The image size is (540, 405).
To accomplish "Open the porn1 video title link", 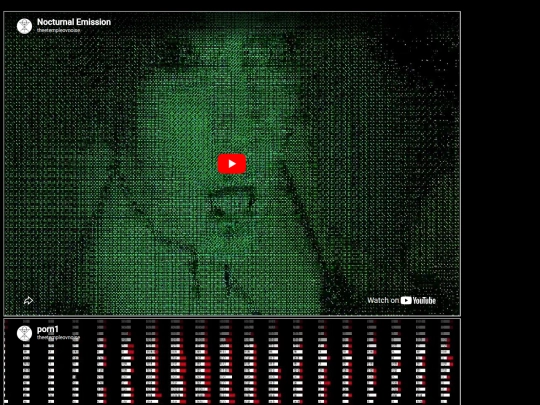I will [x=48, y=329].
